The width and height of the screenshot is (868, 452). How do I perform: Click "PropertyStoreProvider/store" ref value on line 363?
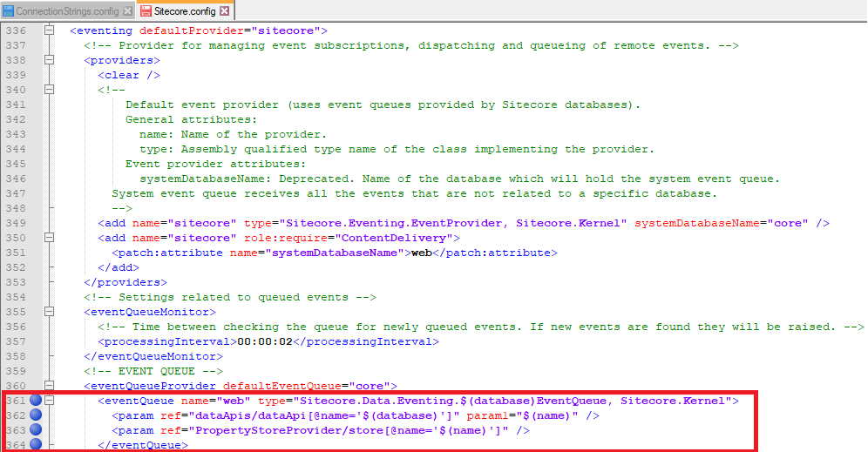289,430
